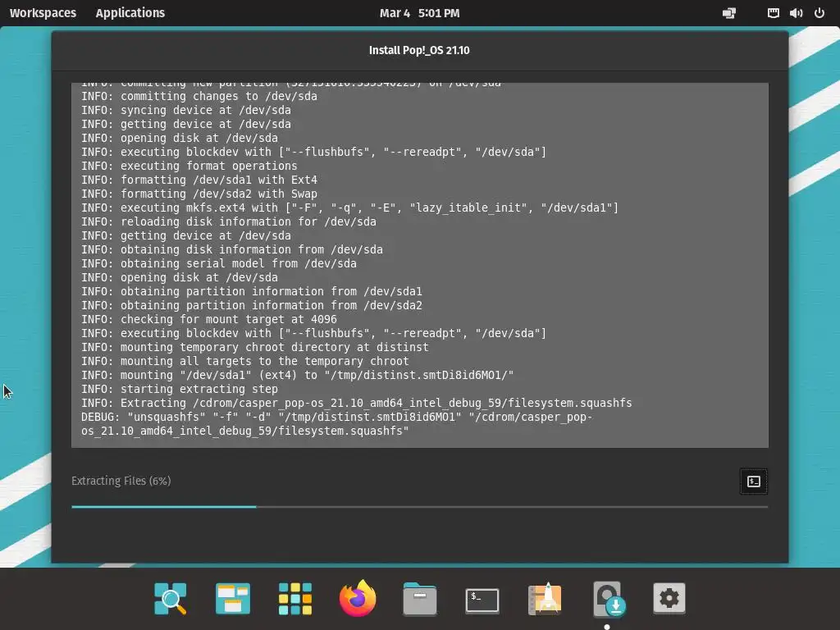Screen dimensions: 840x630
Task: Open the Applications menu in top bar
Action: pos(130,13)
